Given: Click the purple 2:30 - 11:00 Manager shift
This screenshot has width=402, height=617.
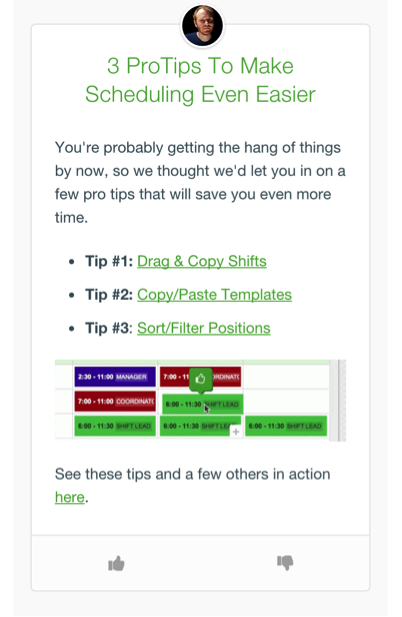Looking at the screenshot, I should (115, 377).
